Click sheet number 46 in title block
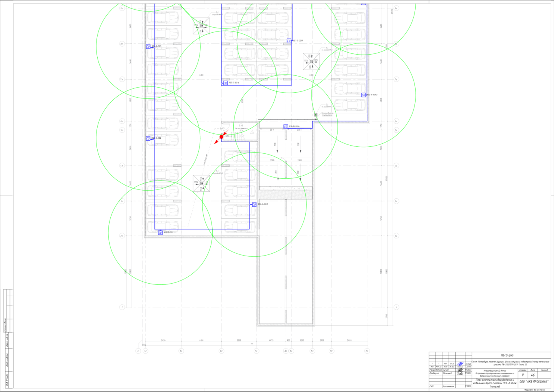The image size is (554, 392). (532, 375)
